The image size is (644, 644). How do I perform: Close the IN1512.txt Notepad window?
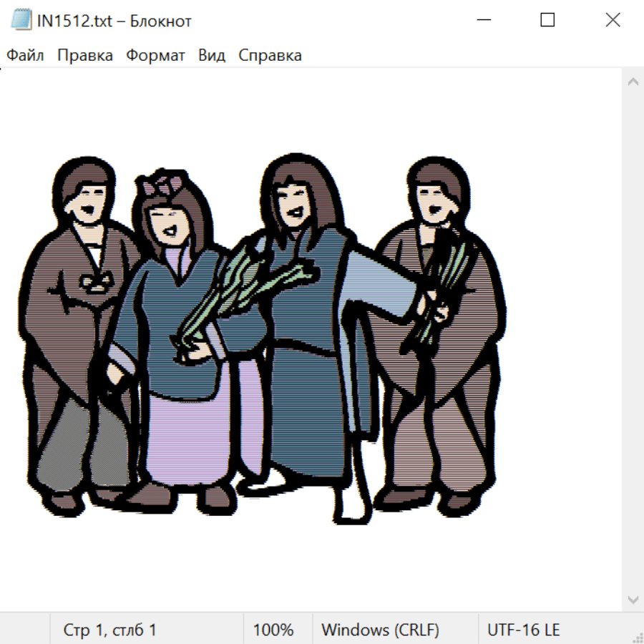click(613, 20)
